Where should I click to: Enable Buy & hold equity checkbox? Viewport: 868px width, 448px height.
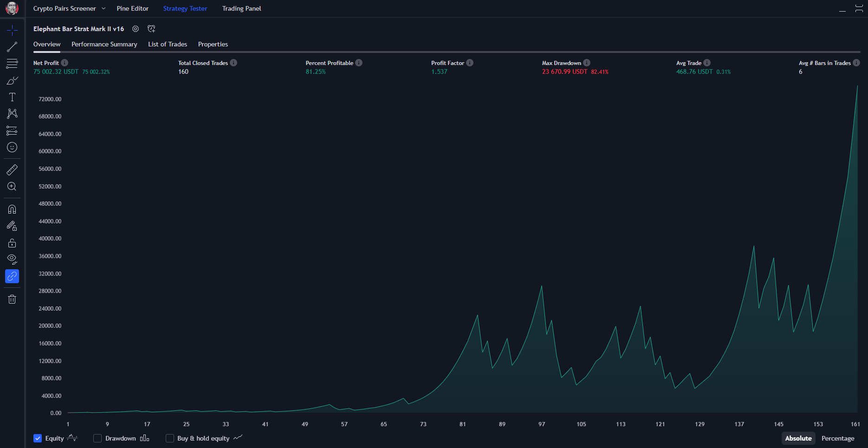(x=170, y=438)
